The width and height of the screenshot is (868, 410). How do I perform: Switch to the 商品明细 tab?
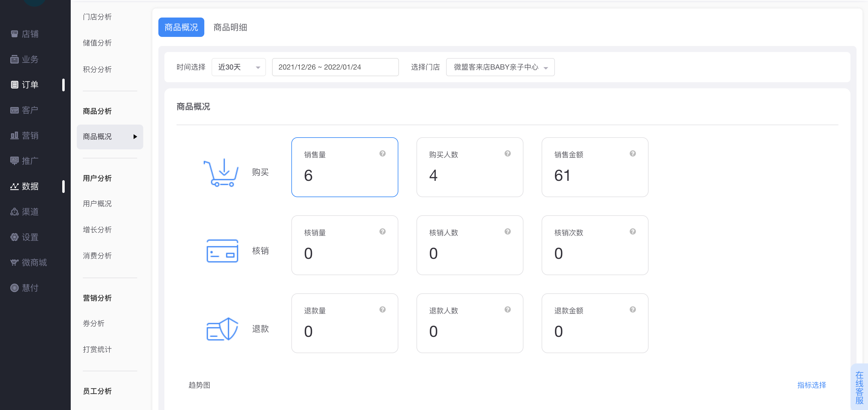230,27
